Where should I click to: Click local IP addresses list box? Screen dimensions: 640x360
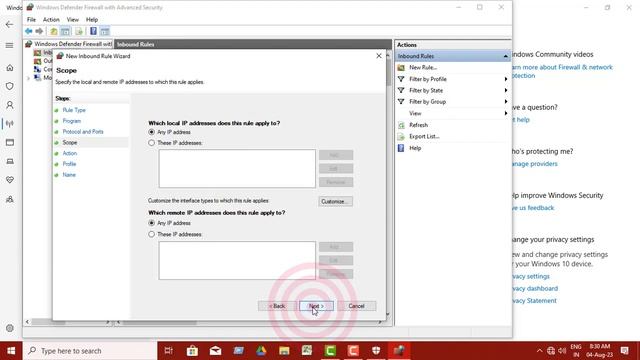237,169
